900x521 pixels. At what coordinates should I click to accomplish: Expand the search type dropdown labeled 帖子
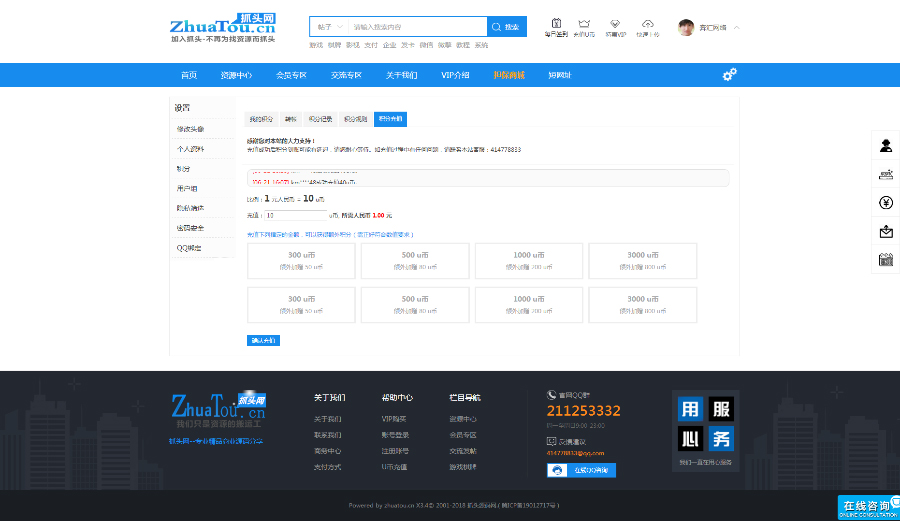click(329, 27)
